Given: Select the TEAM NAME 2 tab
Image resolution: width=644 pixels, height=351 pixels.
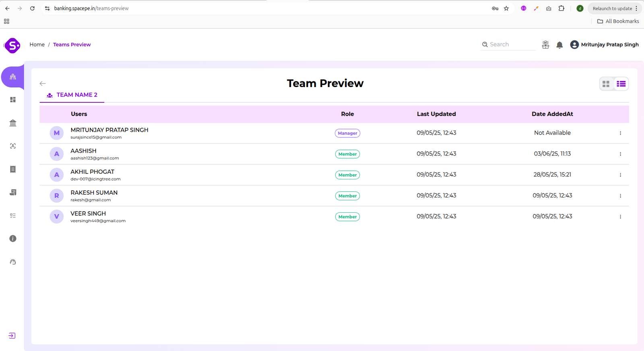Looking at the screenshot, I should [x=72, y=95].
